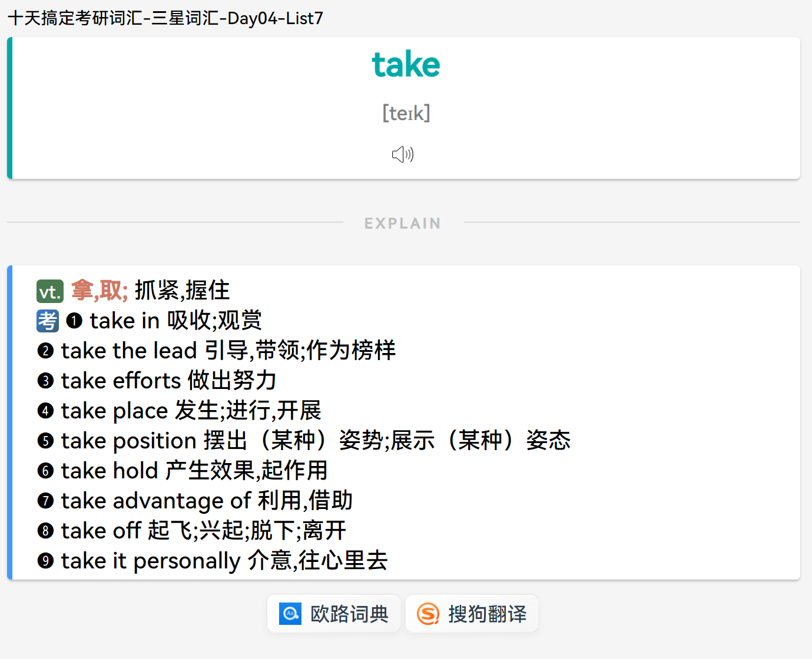Image resolution: width=812 pixels, height=659 pixels.
Task: Click the "take place" phrase line
Action: click(x=191, y=411)
